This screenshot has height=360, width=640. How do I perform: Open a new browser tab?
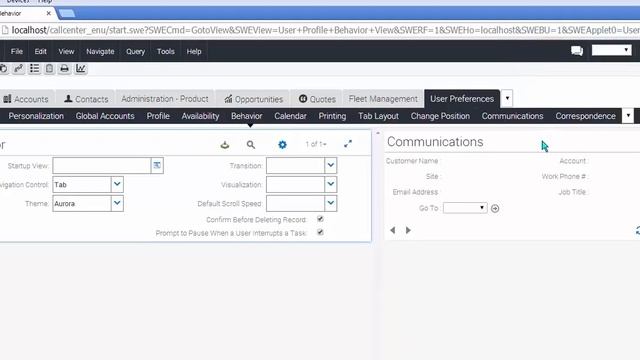pyautogui.click(x=67, y=13)
